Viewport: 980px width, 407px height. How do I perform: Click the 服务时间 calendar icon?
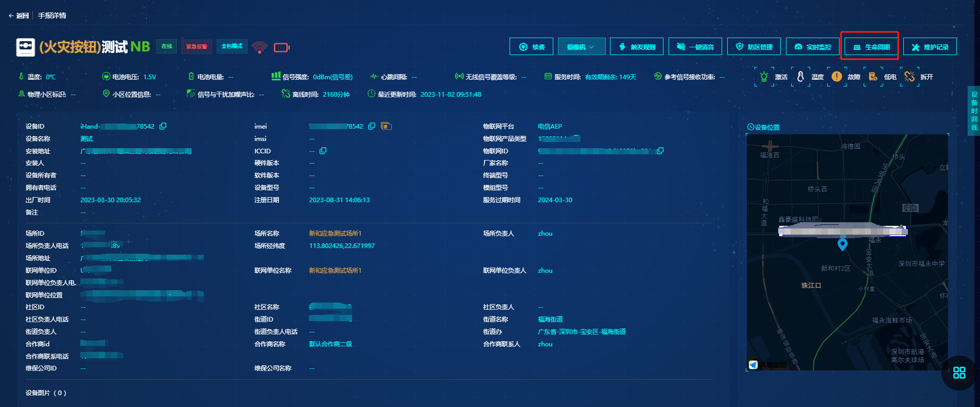pyautogui.click(x=548, y=76)
